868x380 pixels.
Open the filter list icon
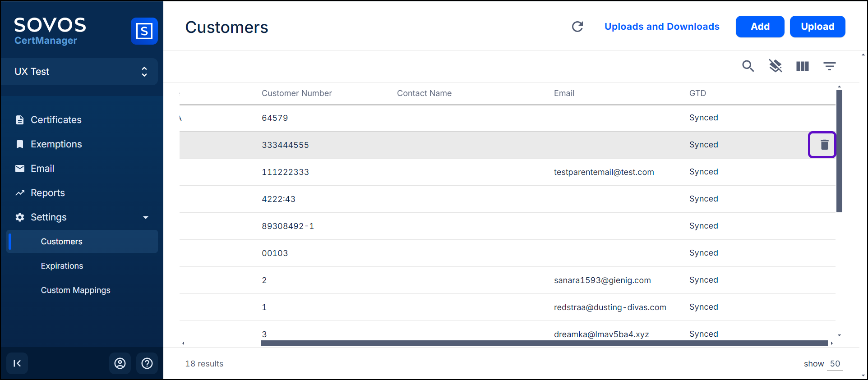point(829,66)
